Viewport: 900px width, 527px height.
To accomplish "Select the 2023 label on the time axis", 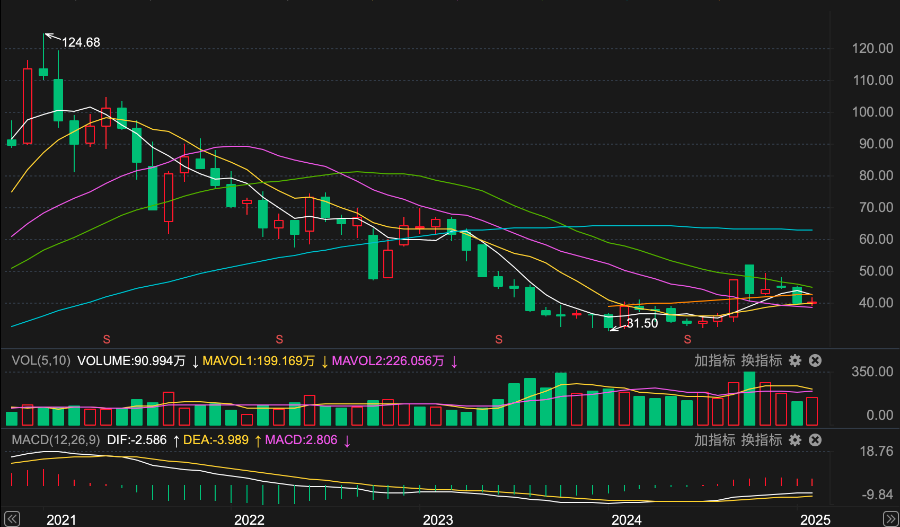I will click(x=437, y=519).
